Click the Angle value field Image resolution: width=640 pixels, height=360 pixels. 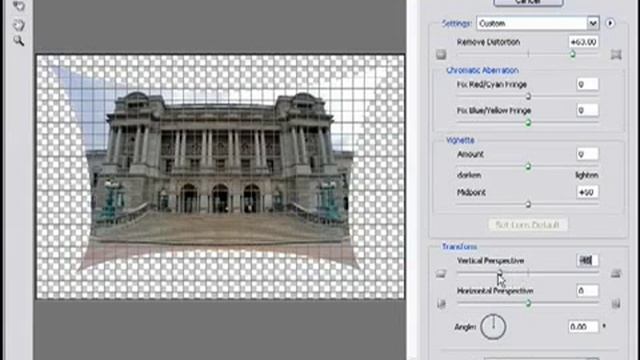pos(583,327)
